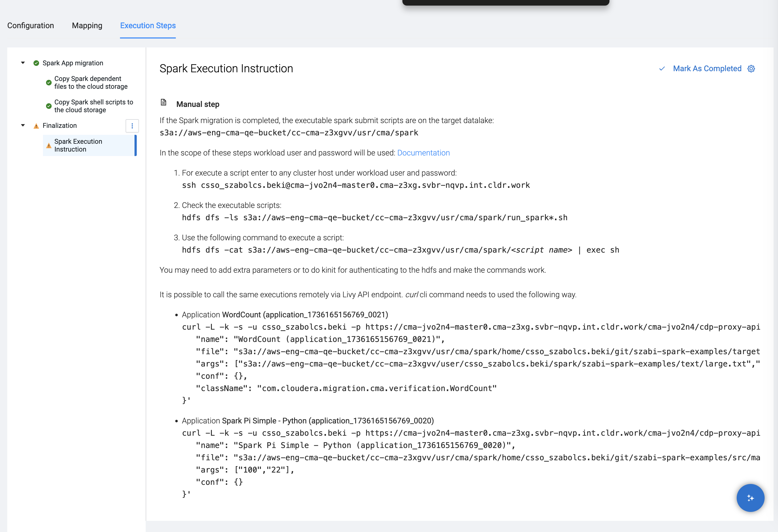
Task: Switch to the Configuration tab
Action: click(30, 26)
